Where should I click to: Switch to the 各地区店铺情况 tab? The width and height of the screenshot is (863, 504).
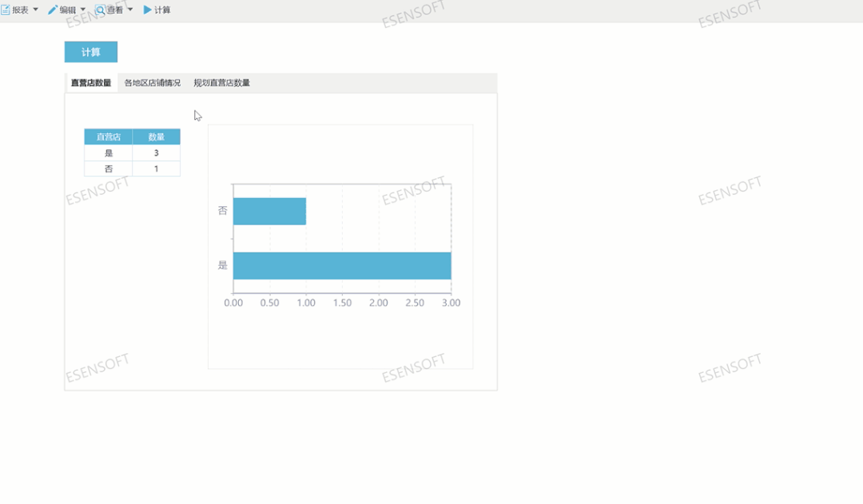[x=153, y=83]
